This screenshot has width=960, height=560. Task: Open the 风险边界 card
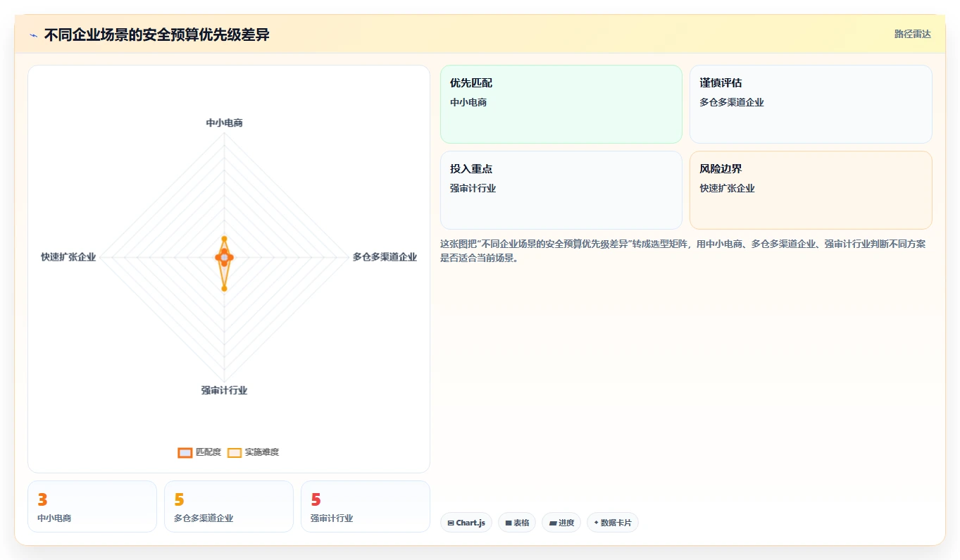(x=811, y=190)
